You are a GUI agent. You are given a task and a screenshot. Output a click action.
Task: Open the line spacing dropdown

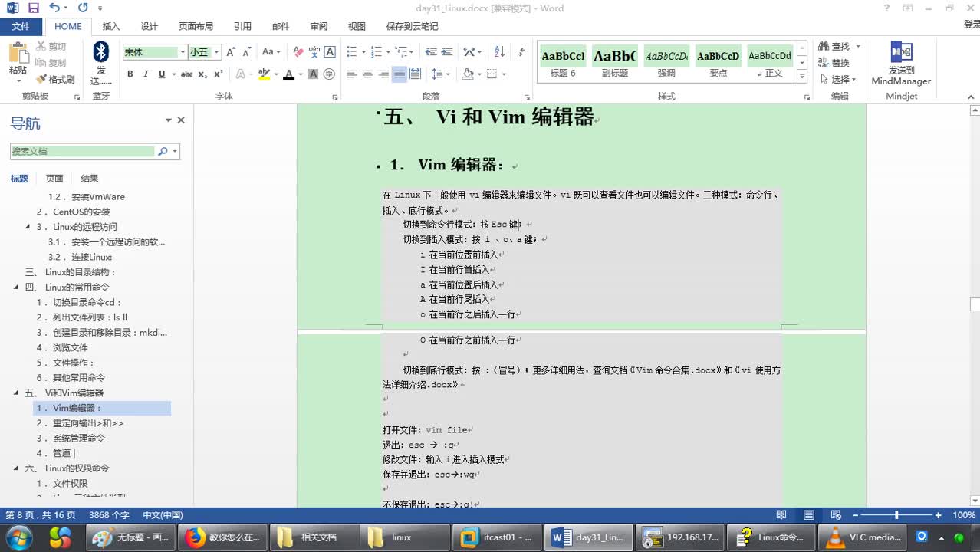(x=440, y=74)
